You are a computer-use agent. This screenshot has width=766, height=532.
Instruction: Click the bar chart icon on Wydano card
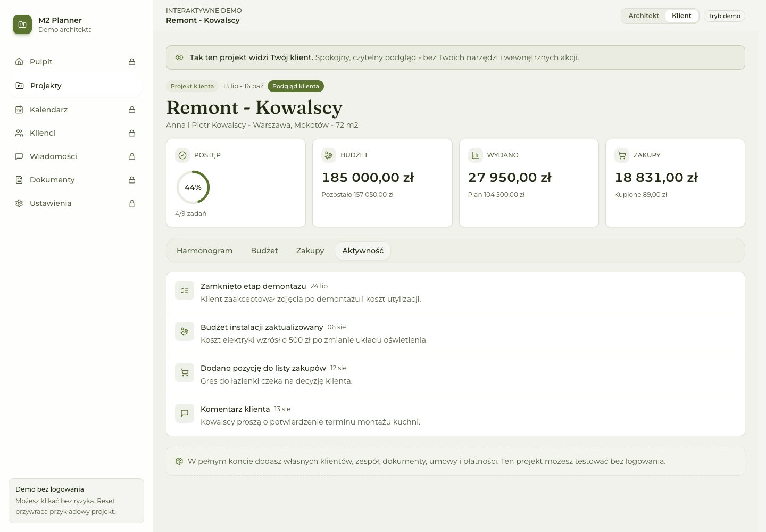click(476, 155)
